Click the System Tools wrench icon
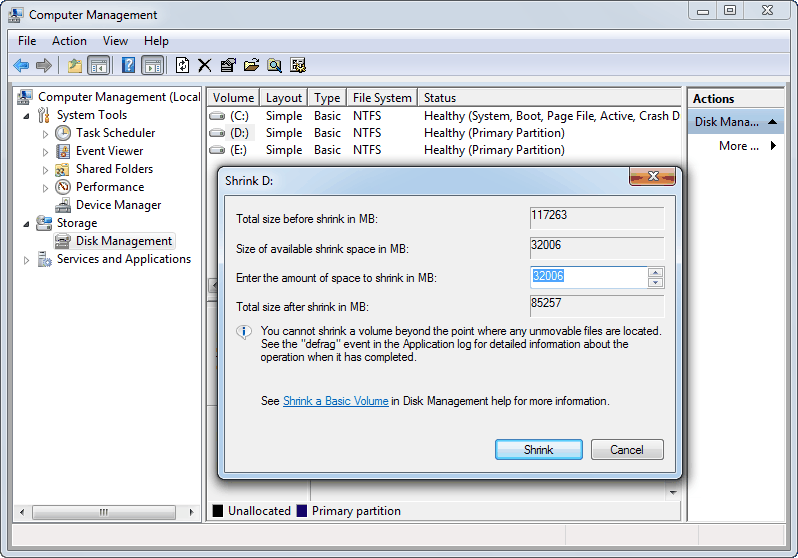 coord(44,115)
